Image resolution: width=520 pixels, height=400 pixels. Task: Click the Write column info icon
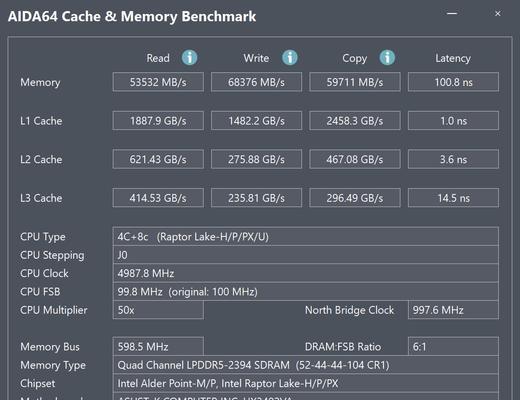point(290,58)
